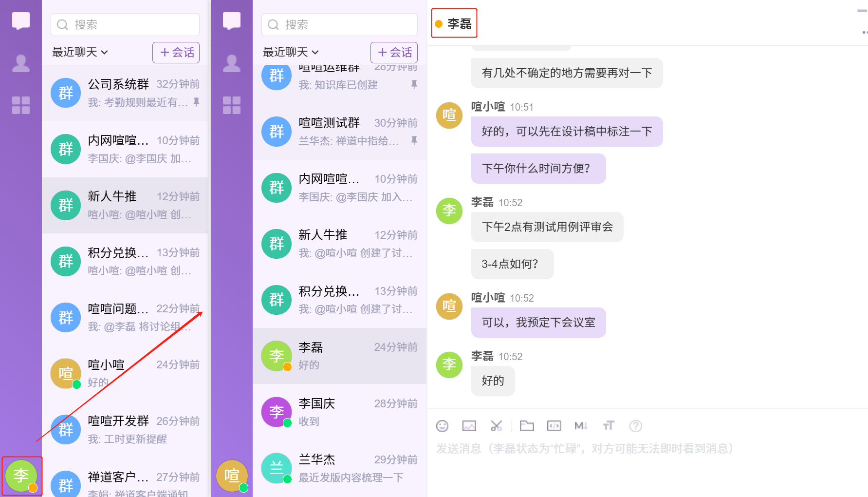
Task: Expand 最近聊天 dropdown above 喧喧测试群
Action: [x=291, y=52]
